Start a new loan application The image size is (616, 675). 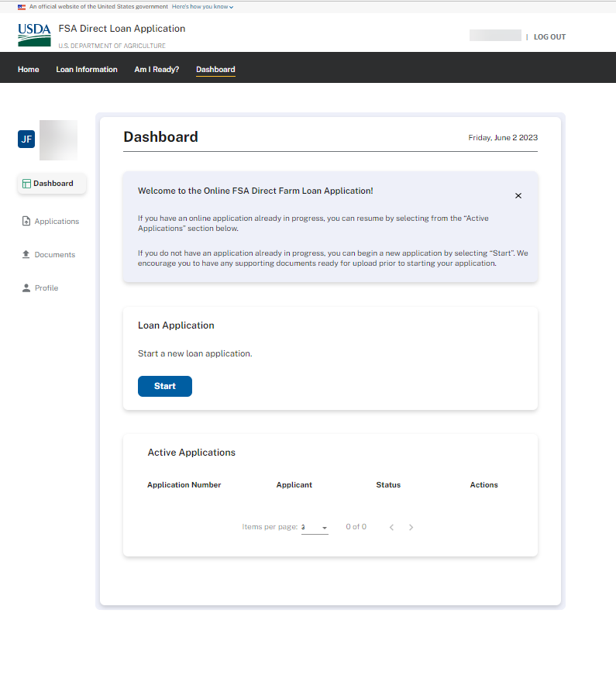click(x=165, y=386)
